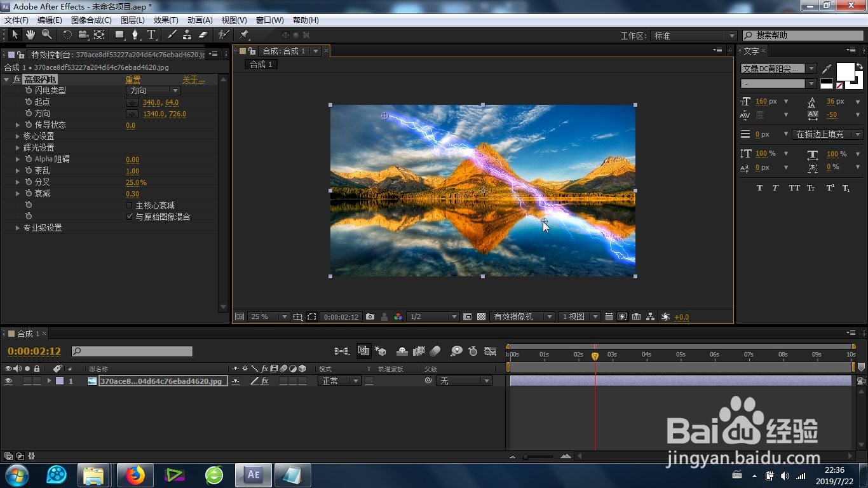Viewport: 868px width, 488px height.
Task: Click the Graph Editor icon
Action: [490, 351]
